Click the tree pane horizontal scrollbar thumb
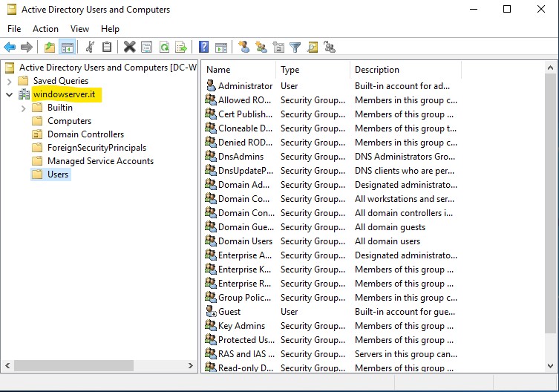Screen dimensions: 559x392 pyautogui.click(x=73, y=365)
